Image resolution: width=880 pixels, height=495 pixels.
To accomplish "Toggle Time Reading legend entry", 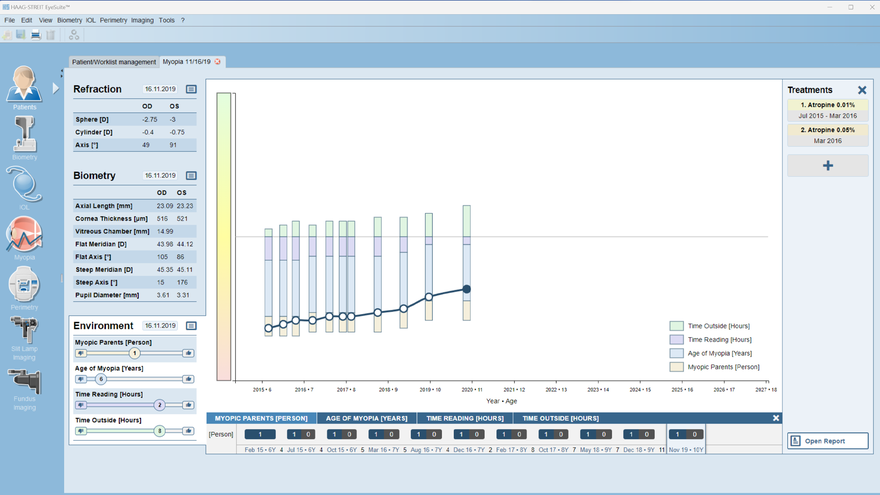I will [676, 339].
